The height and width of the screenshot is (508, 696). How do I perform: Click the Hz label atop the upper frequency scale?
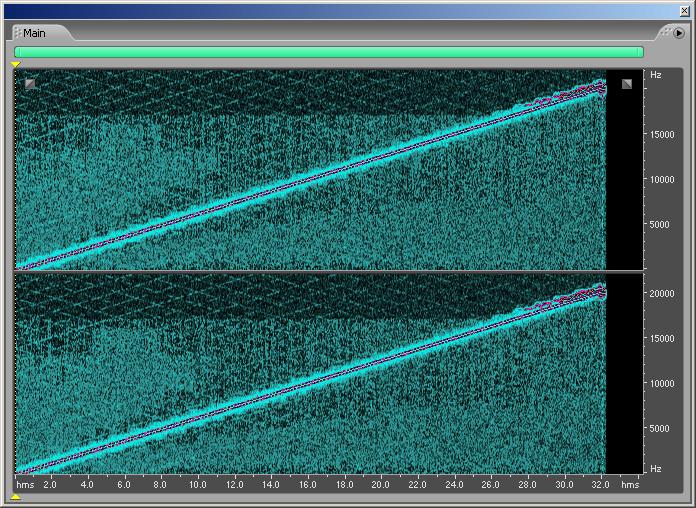(x=656, y=75)
